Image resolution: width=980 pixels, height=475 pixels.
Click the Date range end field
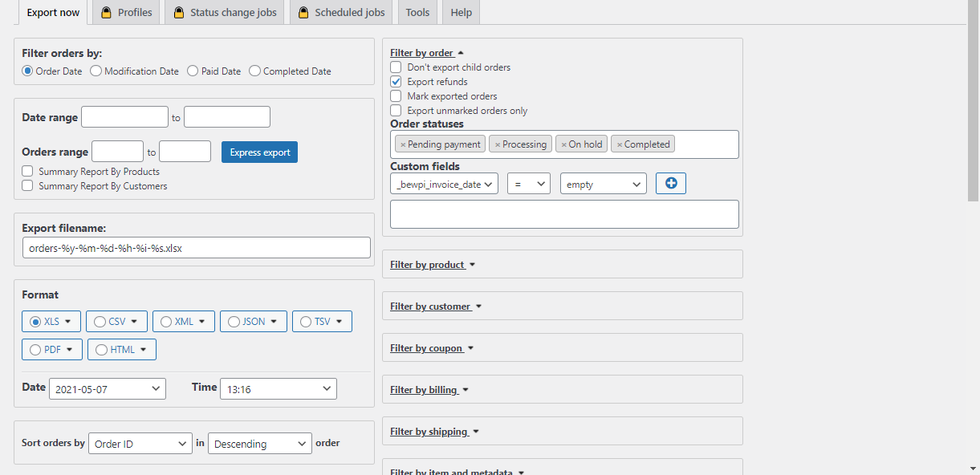tap(227, 117)
